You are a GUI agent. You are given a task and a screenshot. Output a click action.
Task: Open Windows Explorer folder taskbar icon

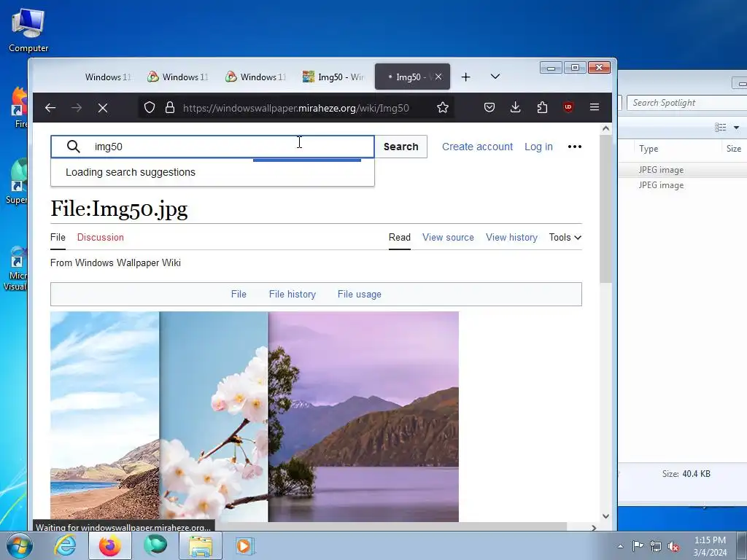[x=201, y=545]
